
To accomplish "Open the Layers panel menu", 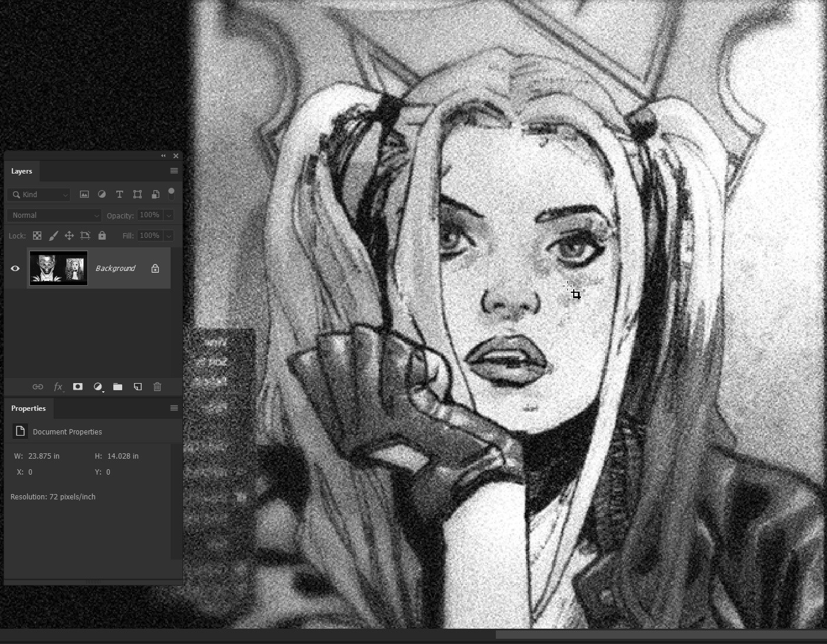I will [174, 171].
